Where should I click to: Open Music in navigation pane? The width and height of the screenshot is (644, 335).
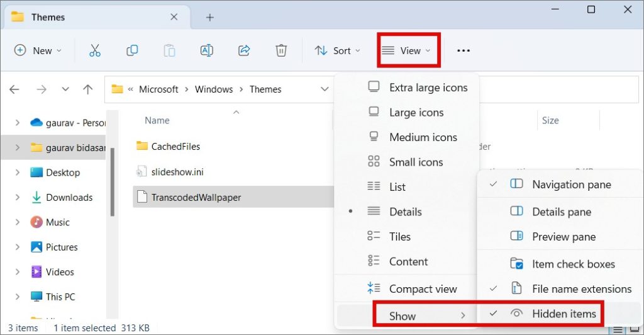point(50,222)
